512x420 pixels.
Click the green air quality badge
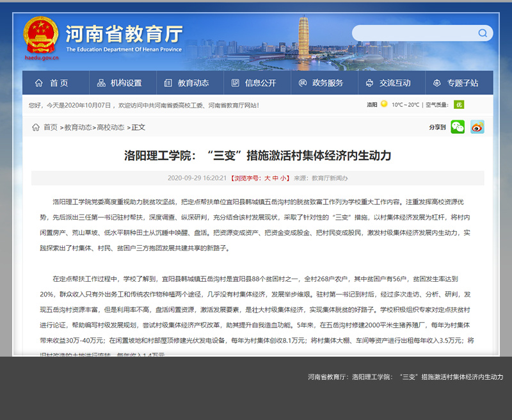click(x=459, y=104)
